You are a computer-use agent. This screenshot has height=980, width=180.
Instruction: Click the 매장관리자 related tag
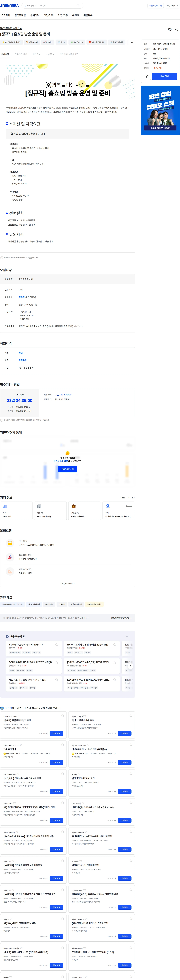(x=49, y=604)
